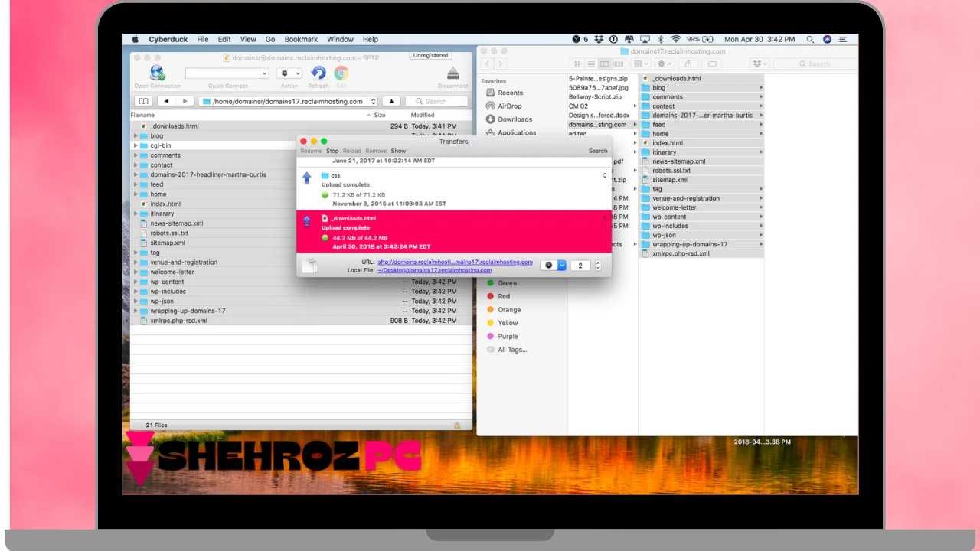Open Finder's Arrange grouping dropdown
Image resolution: width=980 pixels, height=551 pixels.
point(641,64)
